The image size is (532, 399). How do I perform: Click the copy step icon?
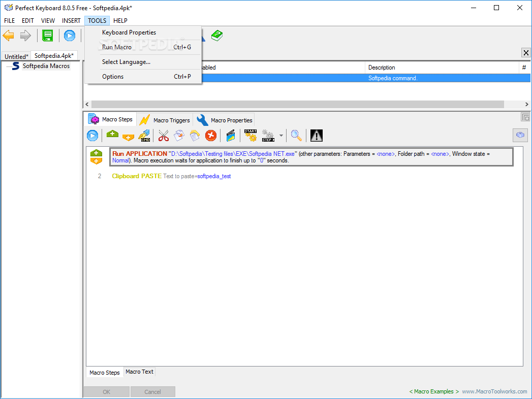179,136
